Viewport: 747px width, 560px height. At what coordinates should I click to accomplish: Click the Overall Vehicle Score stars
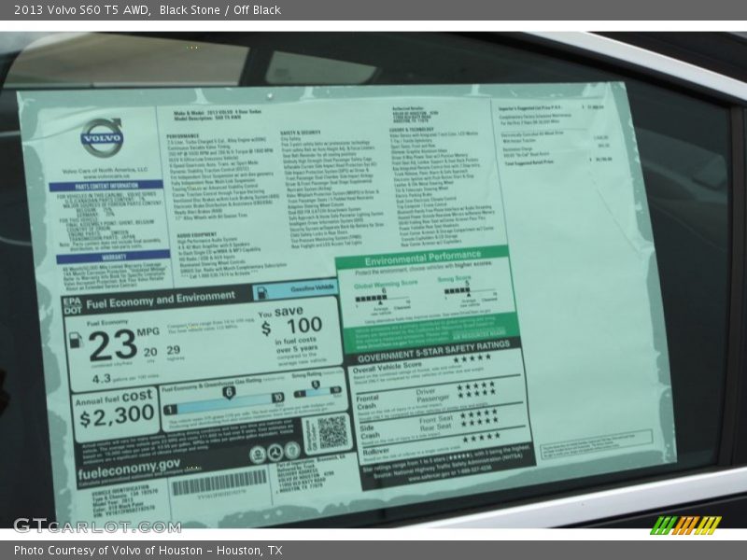pyautogui.click(x=472, y=358)
